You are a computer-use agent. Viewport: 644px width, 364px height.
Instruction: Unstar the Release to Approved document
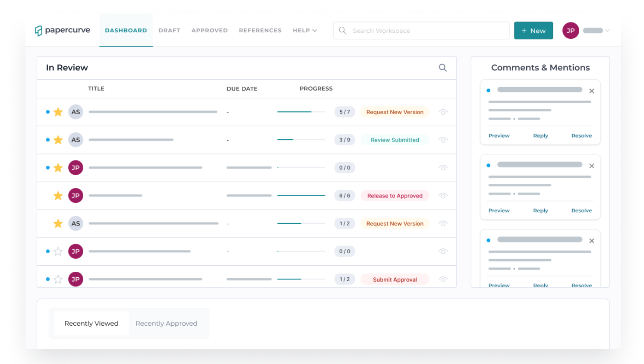point(58,196)
